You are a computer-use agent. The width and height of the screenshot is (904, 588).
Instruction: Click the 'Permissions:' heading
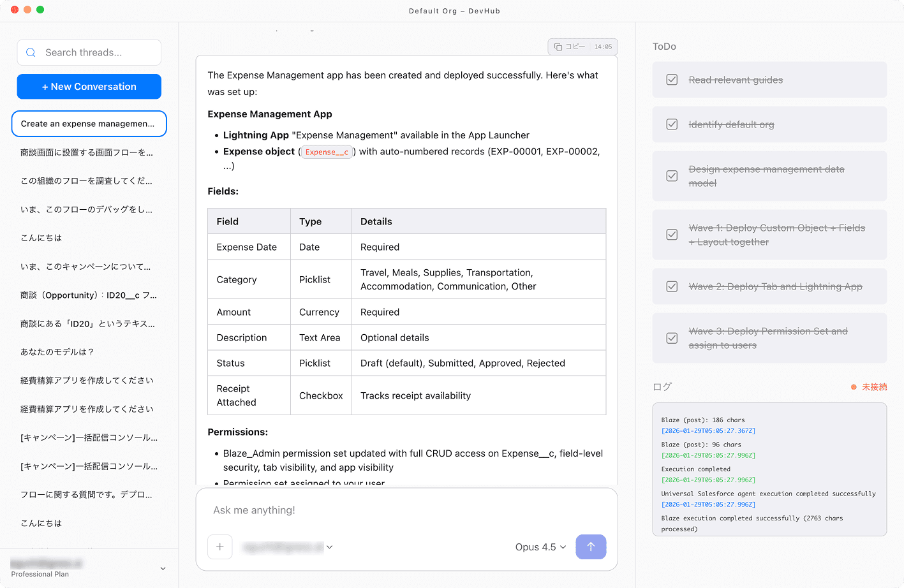[237, 432]
